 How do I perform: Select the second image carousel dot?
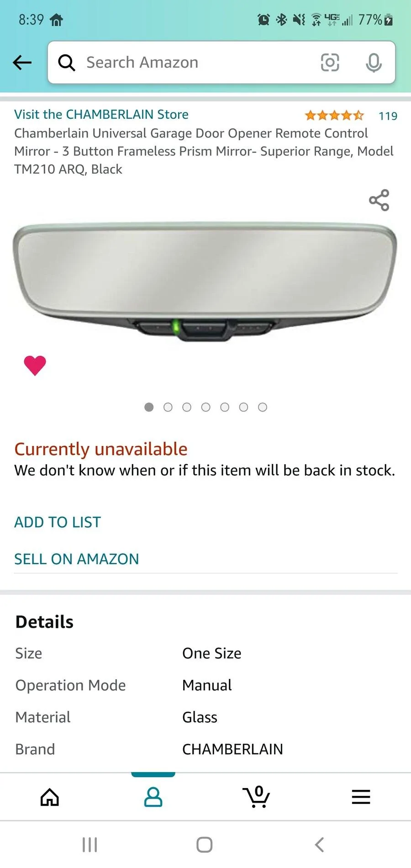168,407
